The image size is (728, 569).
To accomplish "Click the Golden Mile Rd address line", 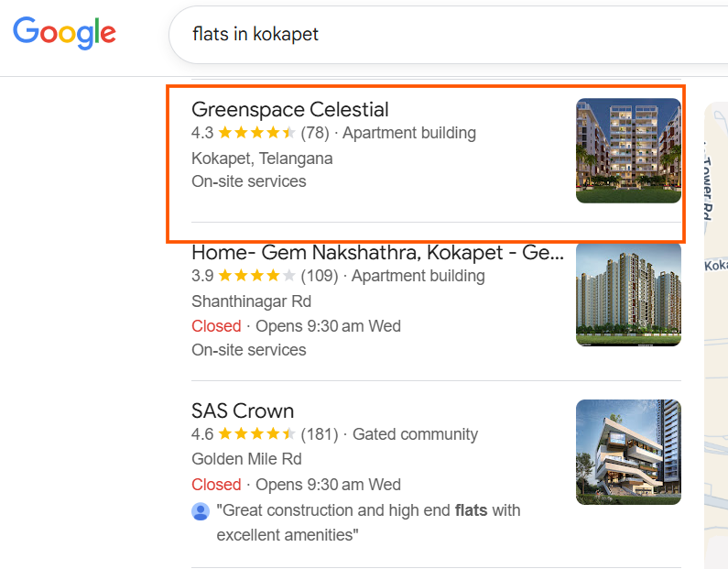I will pyautogui.click(x=246, y=459).
